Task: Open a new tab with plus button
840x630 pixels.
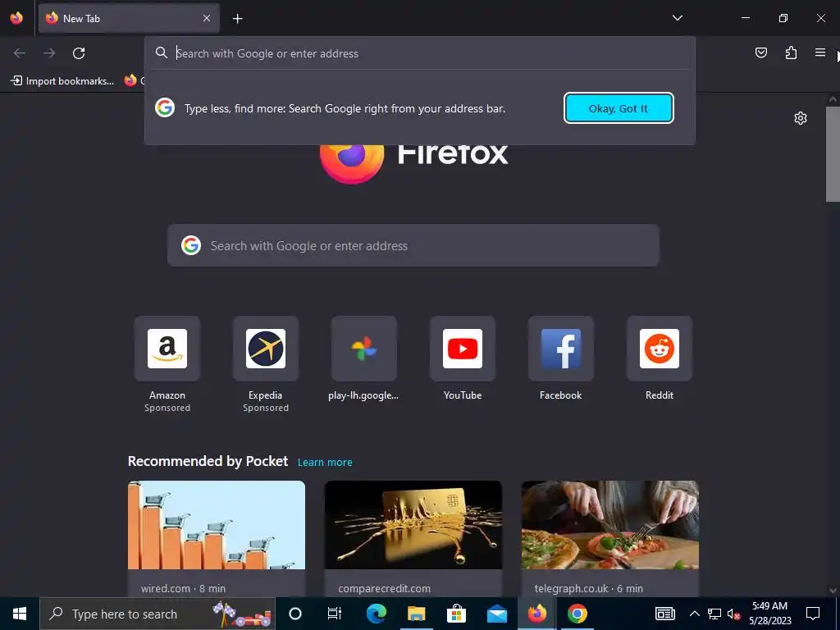Action: coord(237,19)
